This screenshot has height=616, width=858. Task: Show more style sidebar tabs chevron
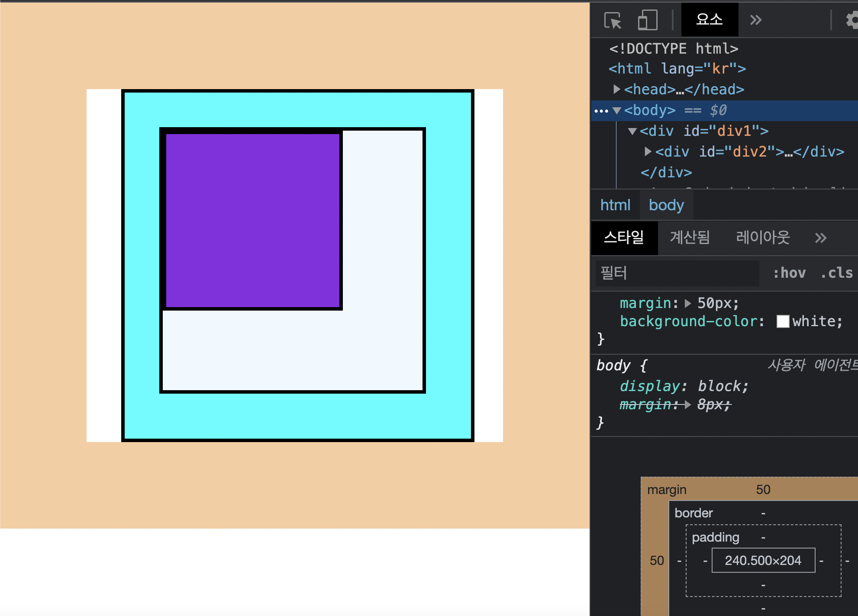click(820, 238)
